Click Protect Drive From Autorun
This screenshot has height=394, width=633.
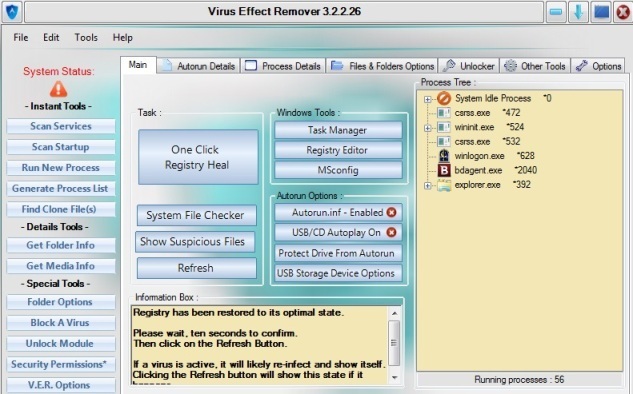tap(338, 253)
